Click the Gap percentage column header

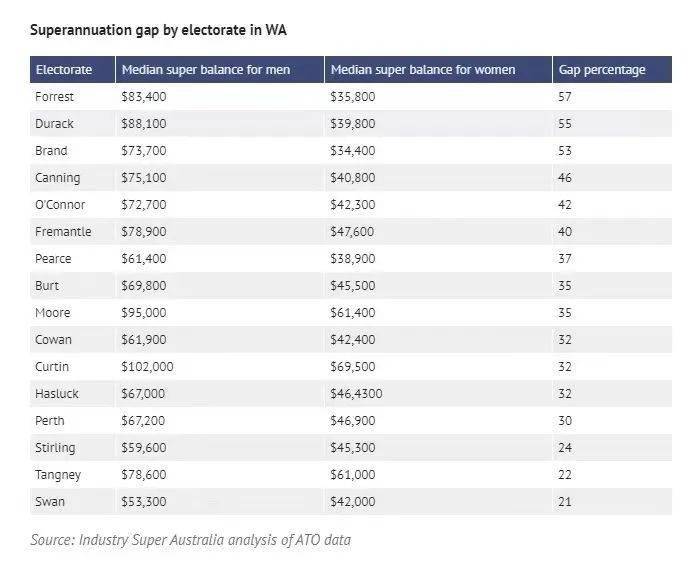click(x=602, y=70)
